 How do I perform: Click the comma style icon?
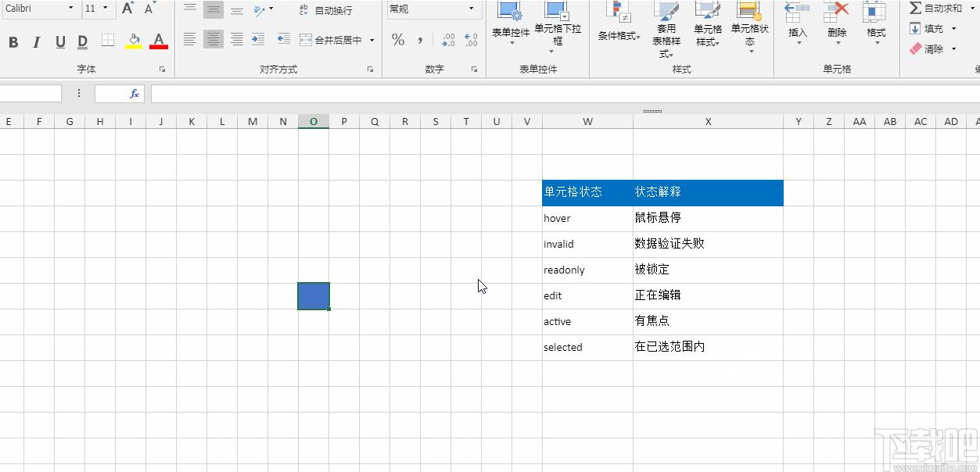[x=420, y=40]
